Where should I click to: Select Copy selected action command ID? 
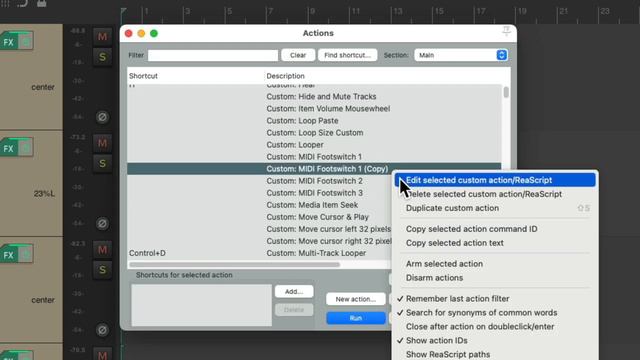495,229
